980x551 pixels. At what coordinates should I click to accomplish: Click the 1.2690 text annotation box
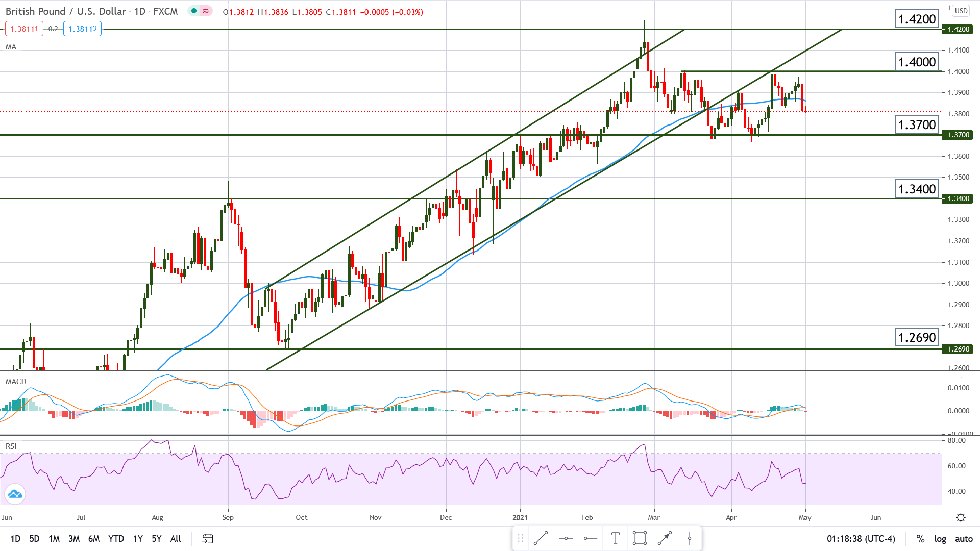pyautogui.click(x=917, y=338)
